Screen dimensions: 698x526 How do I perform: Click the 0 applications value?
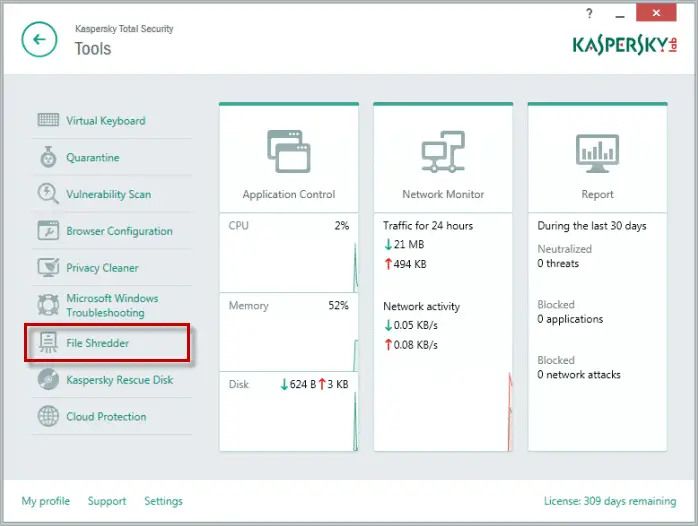(x=570, y=319)
